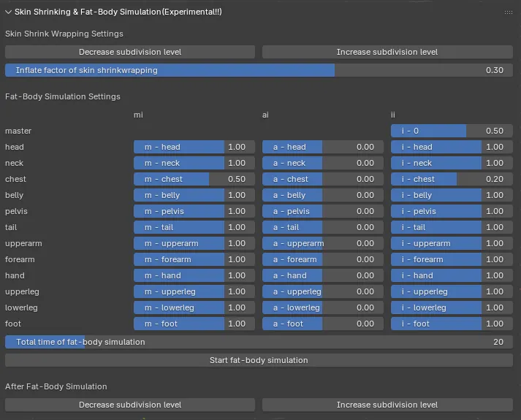
Task: Click the Total time of fat-body simulation slider
Action: [259, 342]
